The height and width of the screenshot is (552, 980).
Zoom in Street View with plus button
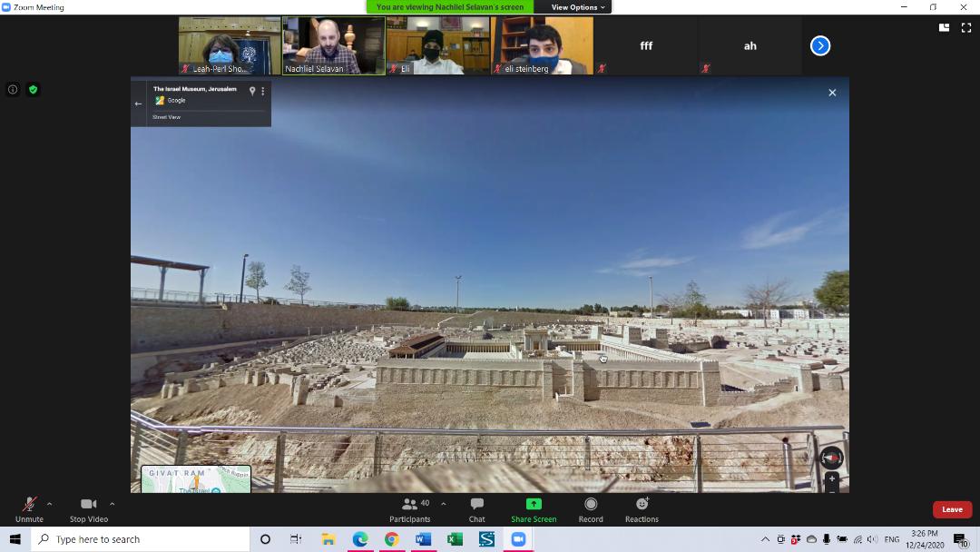click(x=831, y=478)
